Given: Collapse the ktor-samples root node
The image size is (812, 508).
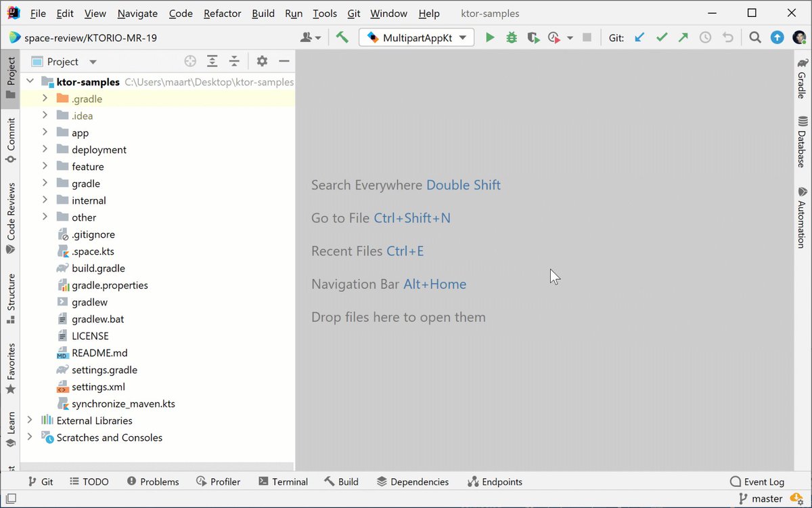Looking at the screenshot, I should 30,81.
